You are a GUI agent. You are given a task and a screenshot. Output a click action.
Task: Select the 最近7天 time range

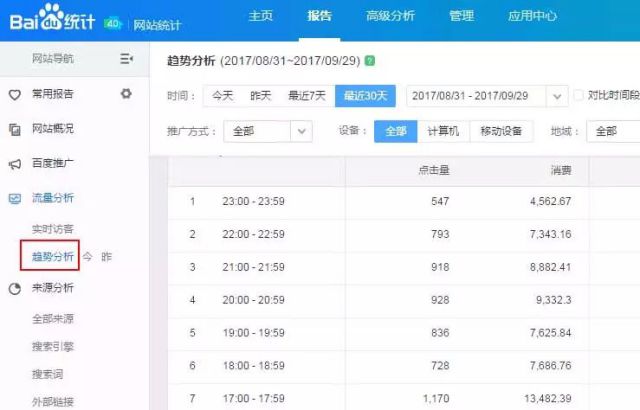click(307, 96)
